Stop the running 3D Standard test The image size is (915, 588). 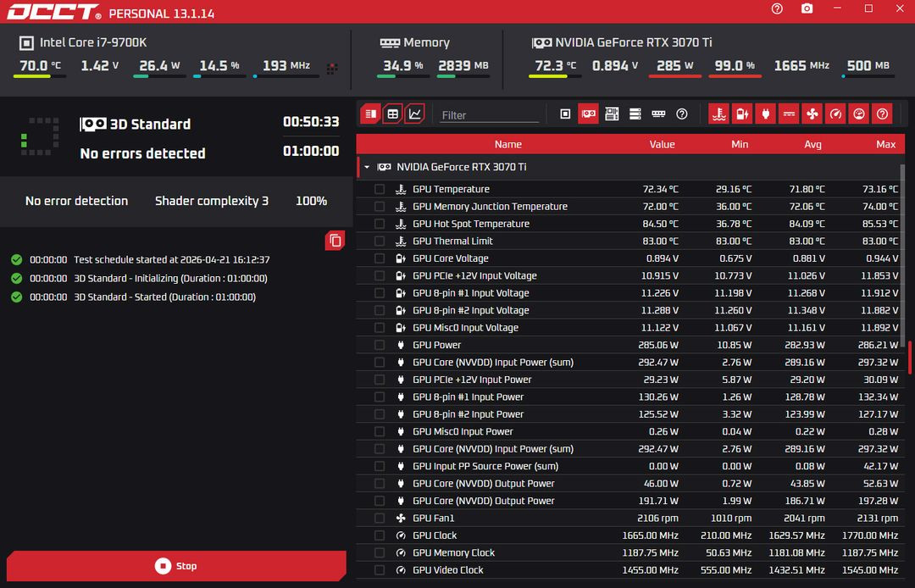point(176,566)
